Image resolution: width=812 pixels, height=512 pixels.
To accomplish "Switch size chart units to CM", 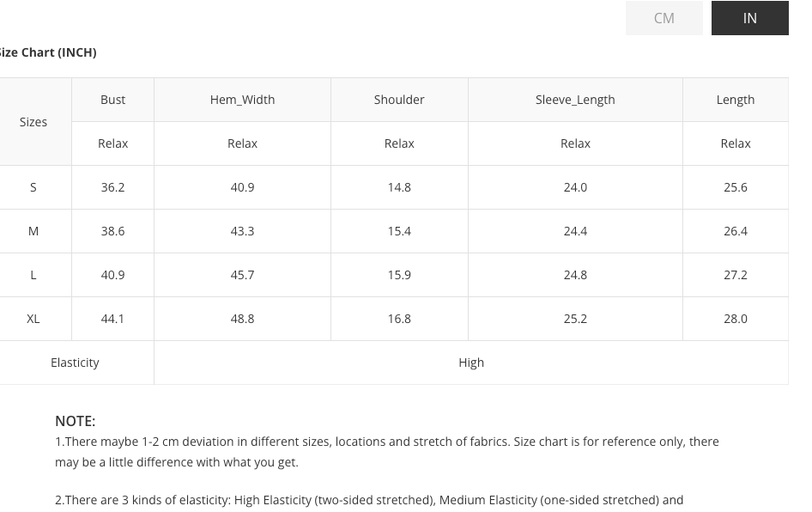I will coord(664,18).
